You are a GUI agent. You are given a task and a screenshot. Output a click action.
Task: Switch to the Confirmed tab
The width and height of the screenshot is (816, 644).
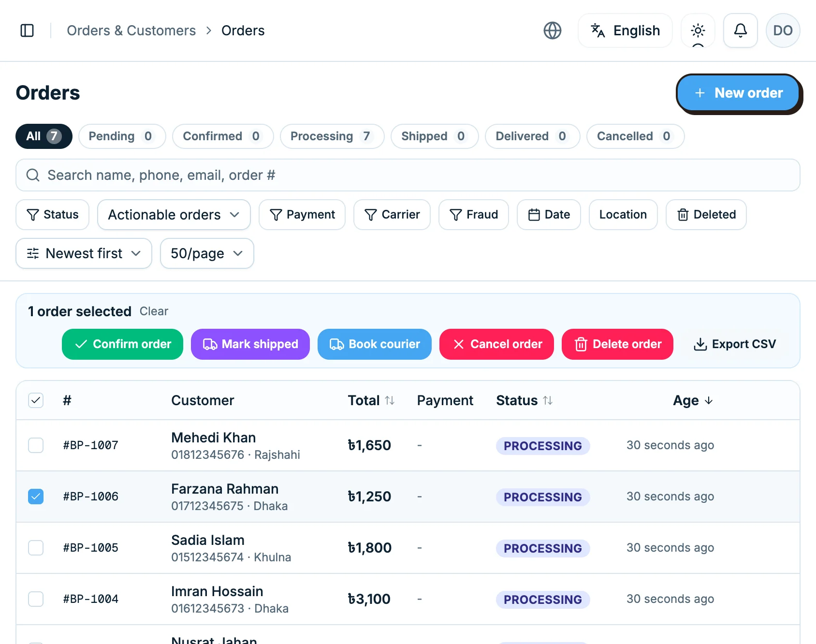click(x=223, y=136)
